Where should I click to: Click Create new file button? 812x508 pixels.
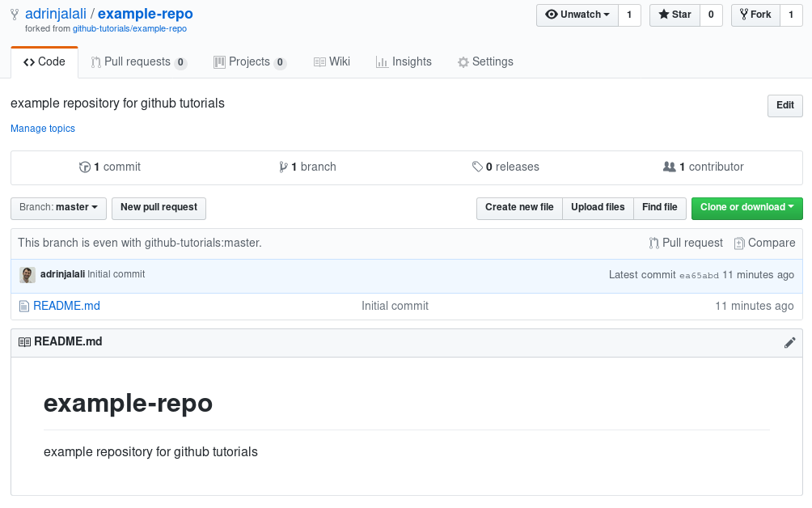[519, 208]
